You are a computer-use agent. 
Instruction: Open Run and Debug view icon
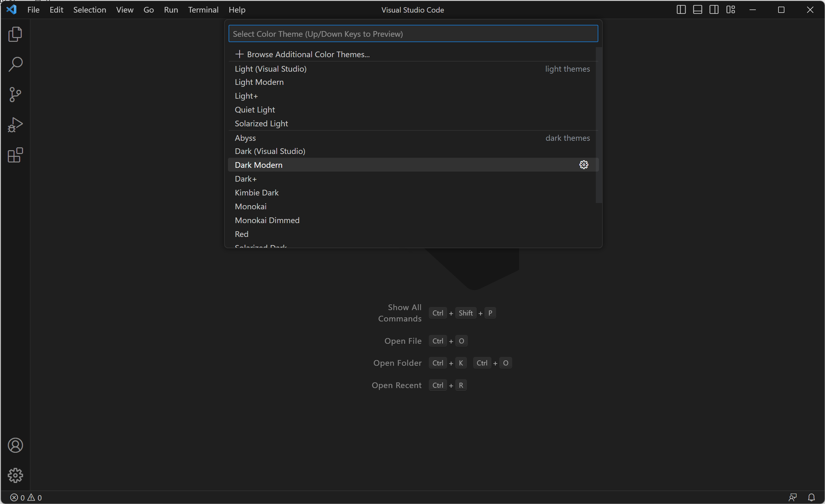[15, 125]
